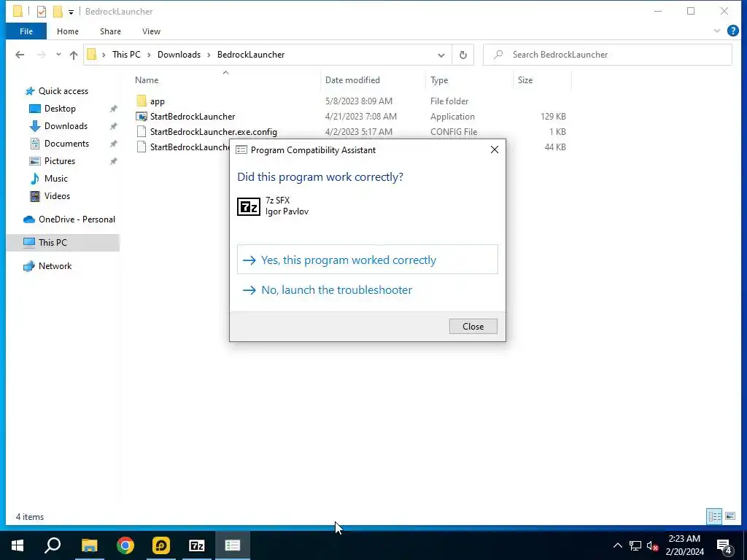Open Customize Quick Access Toolbar dropdown
Screen dimensions: 747x560
point(71,12)
